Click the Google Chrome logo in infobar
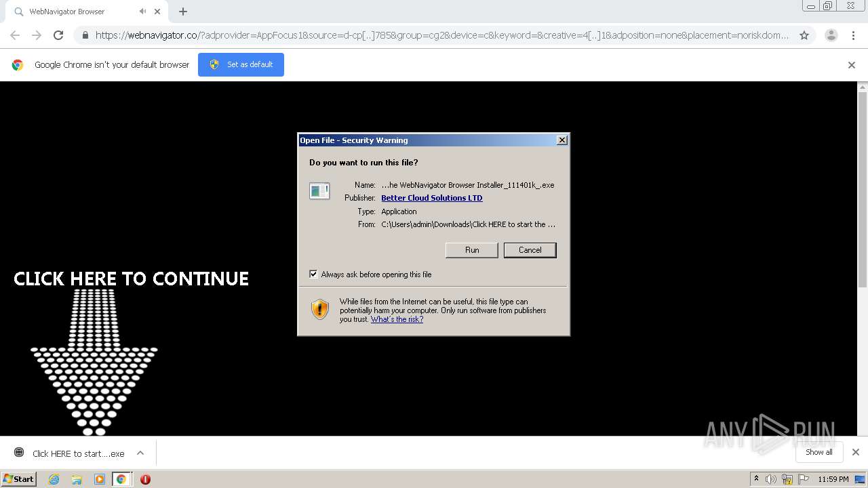 pyautogui.click(x=18, y=65)
